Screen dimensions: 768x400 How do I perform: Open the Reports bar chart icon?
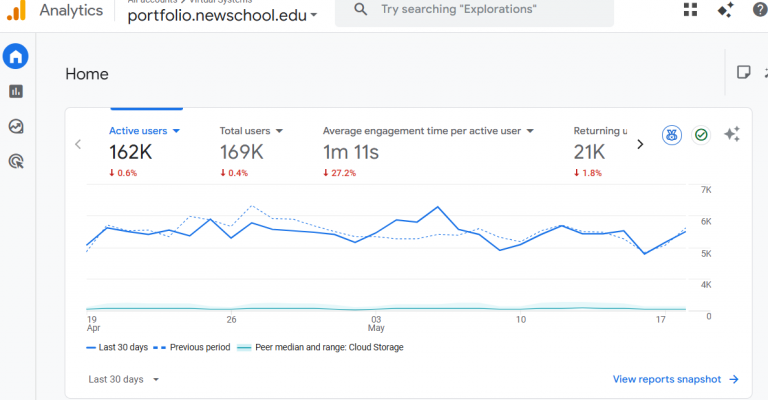(x=16, y=91)
